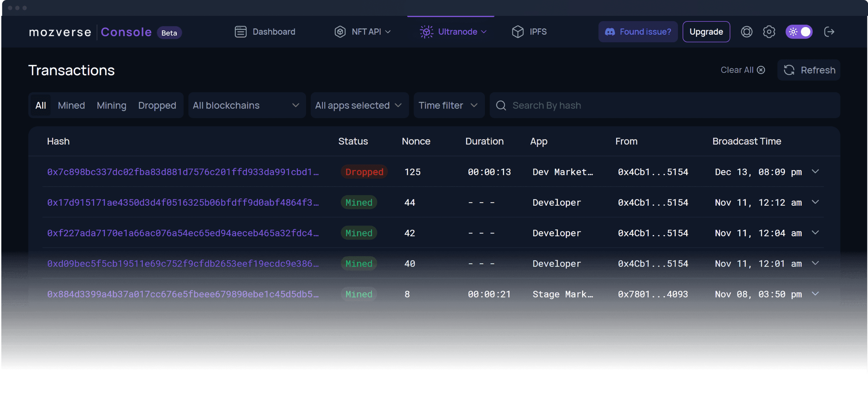The width and height of the screenshot is (868, 411).
Task: Open transaction hash starting 0x884d3399
Action: (x=183, y=294)
